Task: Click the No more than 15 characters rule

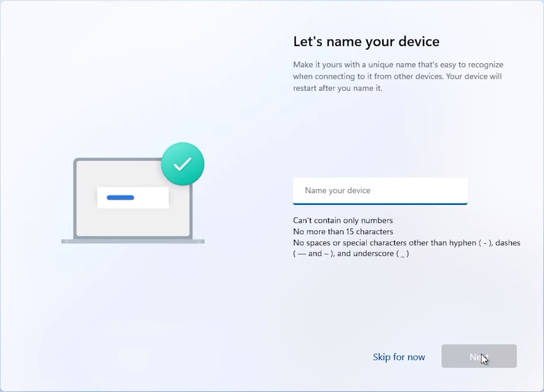Action: (343, 232)
